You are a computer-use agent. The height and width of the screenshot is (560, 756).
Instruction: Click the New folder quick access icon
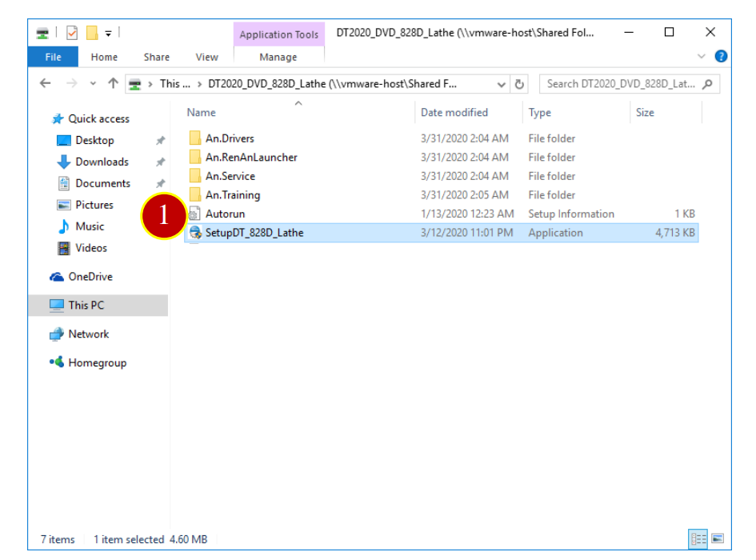[x=92, y=33]
